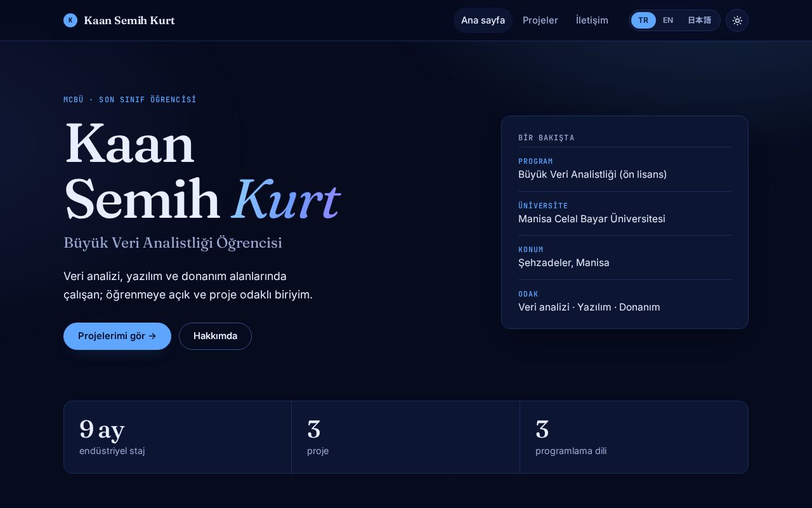This screenshot has width=812, height=508.
Task: Click the Kaan Semih Kurt site title
Action: coord(129,20)
